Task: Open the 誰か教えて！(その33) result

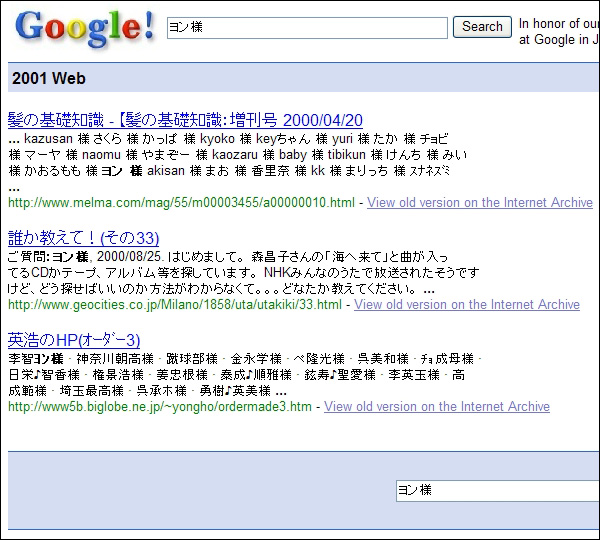Action: (x=83, y=238)
